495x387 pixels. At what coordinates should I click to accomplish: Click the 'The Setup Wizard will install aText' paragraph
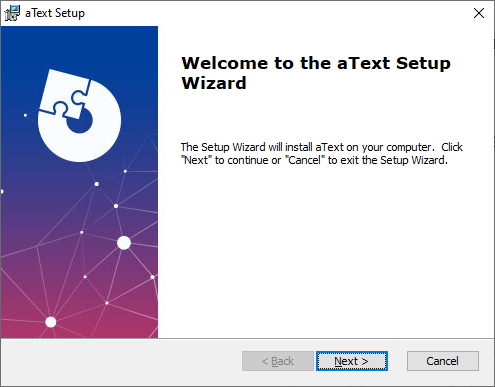pos(322,154)
